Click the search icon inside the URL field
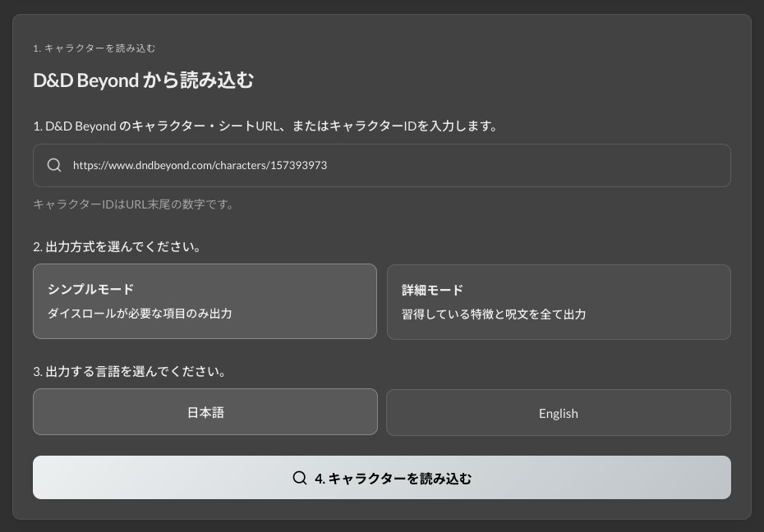The height and width of the screenshot is (532, 764). tap(53, 165)
